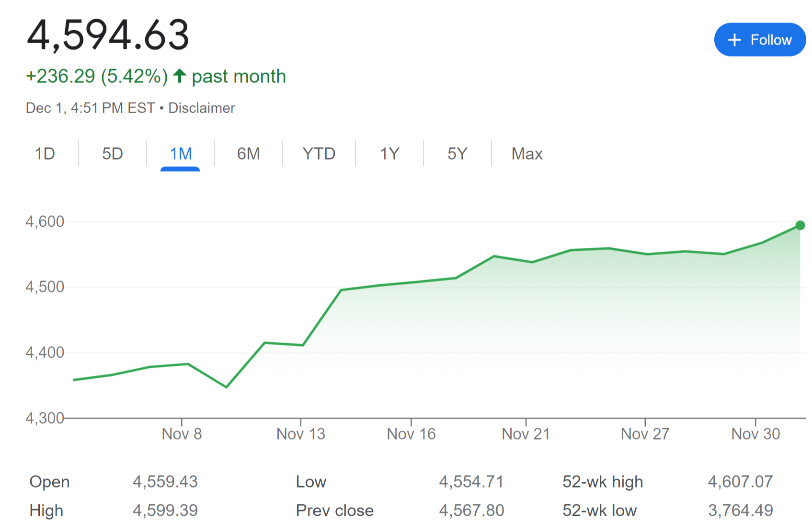Show the Max time range
812x524 pixels.
[527, 154]
